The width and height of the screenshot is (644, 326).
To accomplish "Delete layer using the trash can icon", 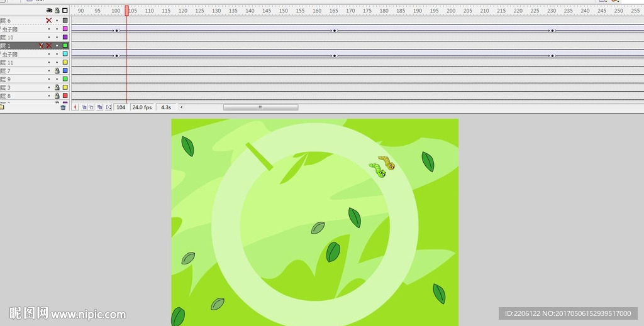I will coord(63,107).
